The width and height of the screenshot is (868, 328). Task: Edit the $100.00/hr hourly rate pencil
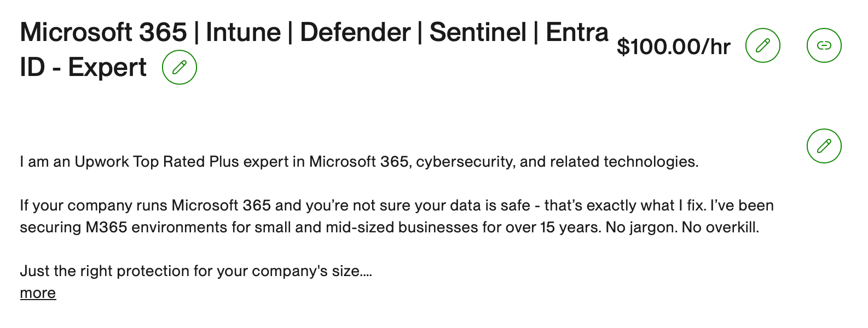pyautogui.click(x=763, y=45)
